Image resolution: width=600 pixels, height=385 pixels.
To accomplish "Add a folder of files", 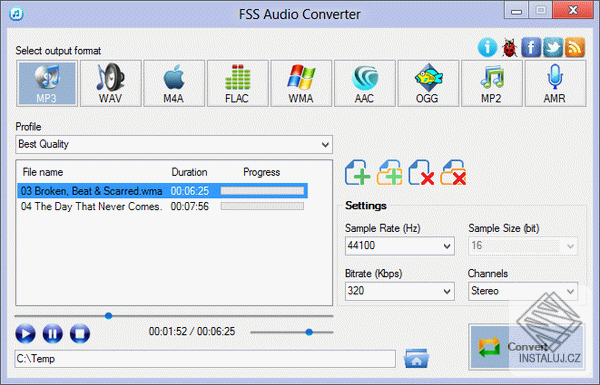I will tap(390, 173).
